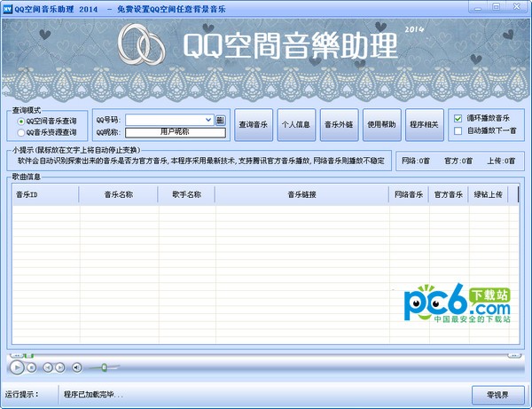Click the 删 delete button beside QQ号码

(220, 120)
